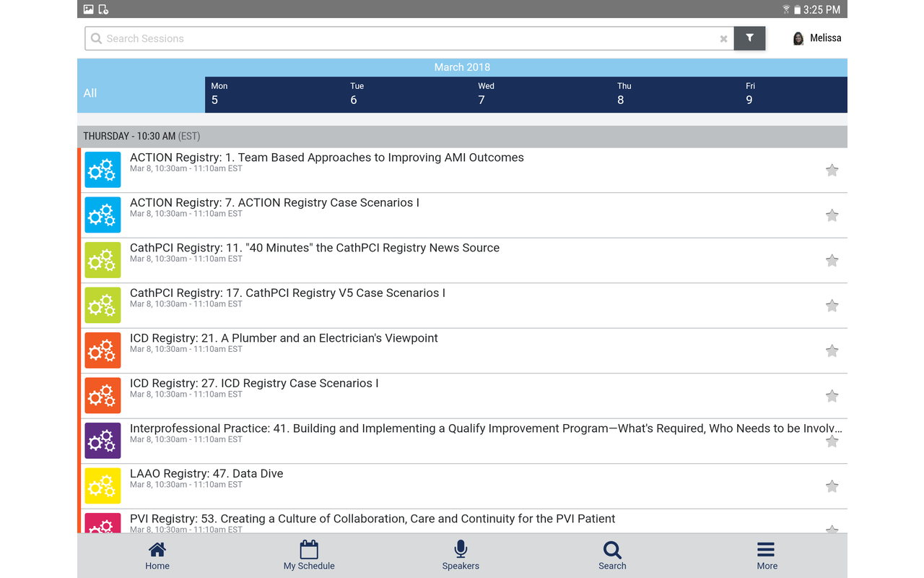Open LAAO Registry Data Dive title
924x578 pixels.
point(206,474)
